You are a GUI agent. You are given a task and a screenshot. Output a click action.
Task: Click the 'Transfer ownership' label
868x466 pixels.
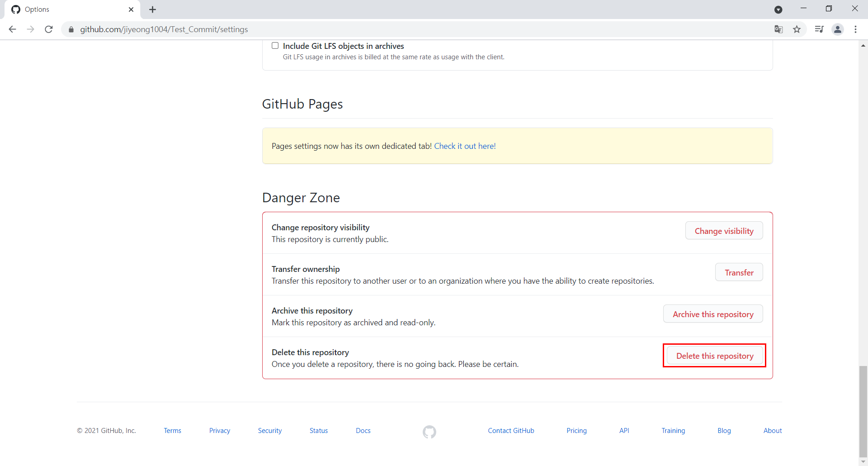306,269
